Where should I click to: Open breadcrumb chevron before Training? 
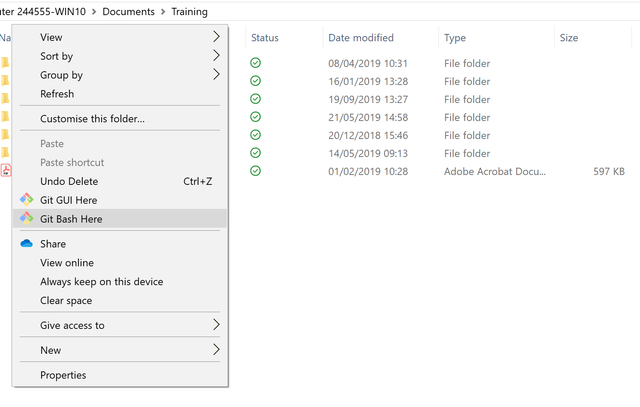163,12
